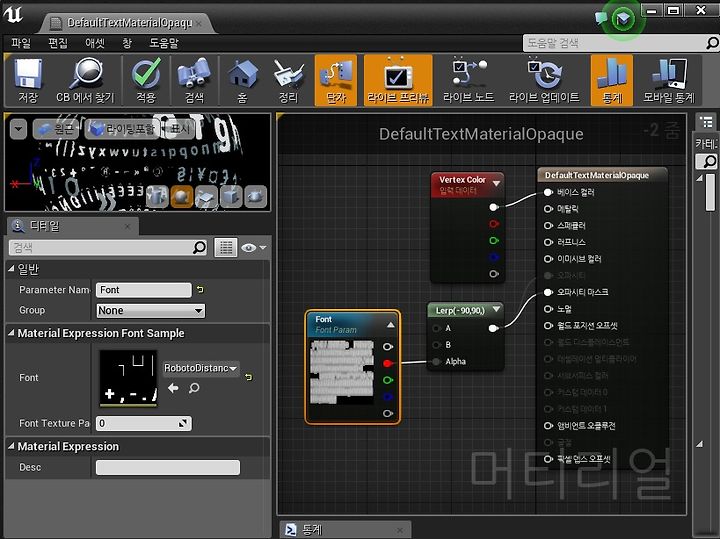Open the viewport options dropdown arrow
Screen dimensions: 720x539
click(18, 129)
